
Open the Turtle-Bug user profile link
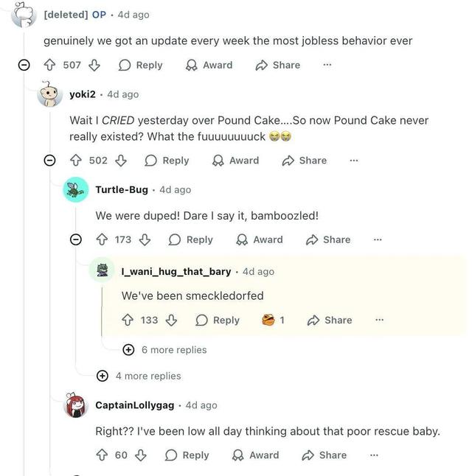(121, 189)
